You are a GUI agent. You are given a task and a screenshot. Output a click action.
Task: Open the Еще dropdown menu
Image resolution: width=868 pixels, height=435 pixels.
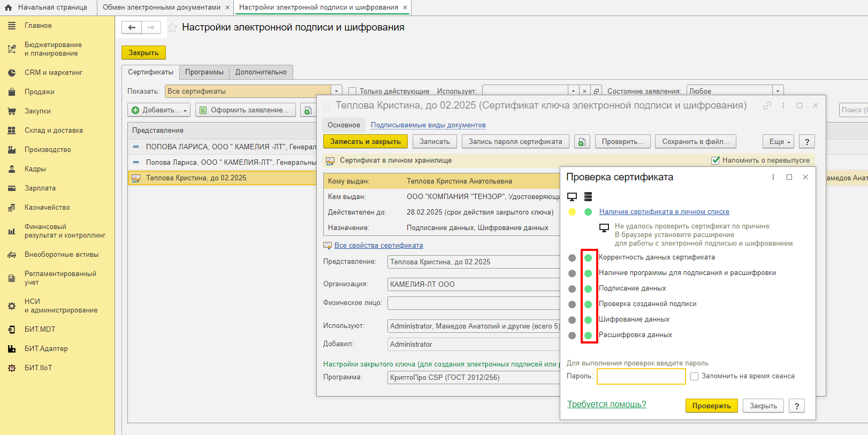pyautogui.click(x=778, y=142)
